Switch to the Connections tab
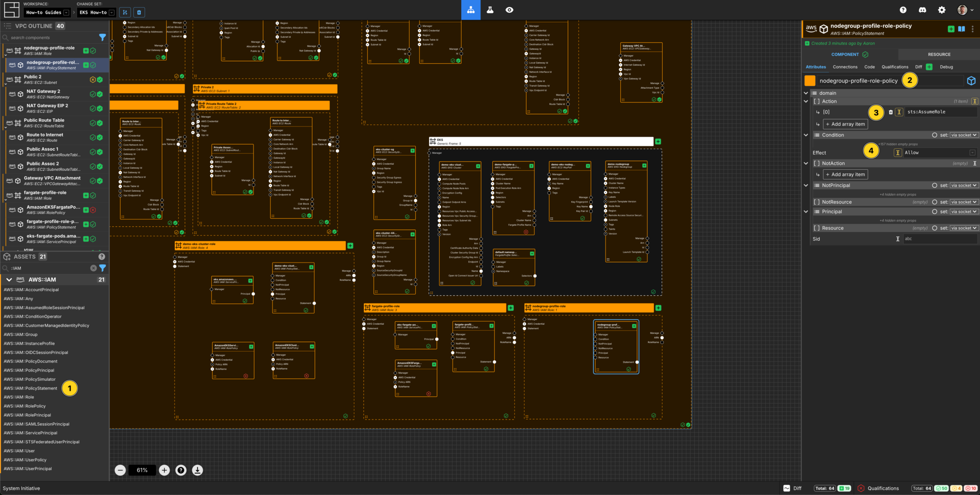 click(x=845, y=67)
